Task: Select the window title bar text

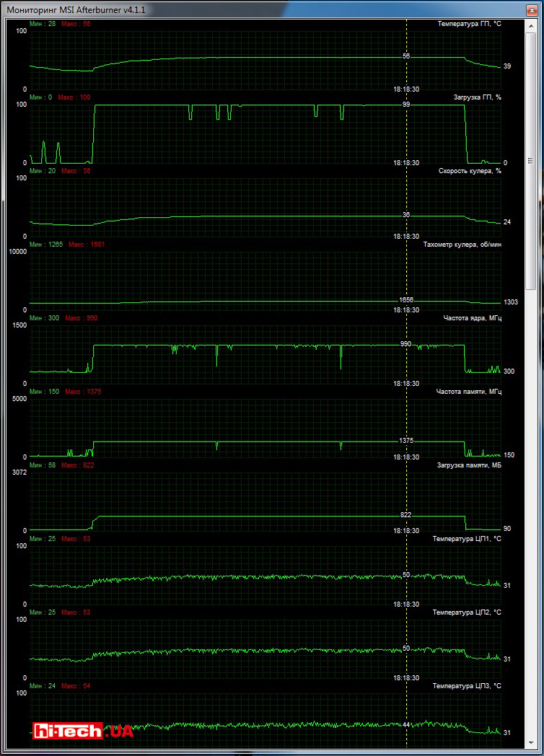Action: pyautogui.click(x=81, y=9)
